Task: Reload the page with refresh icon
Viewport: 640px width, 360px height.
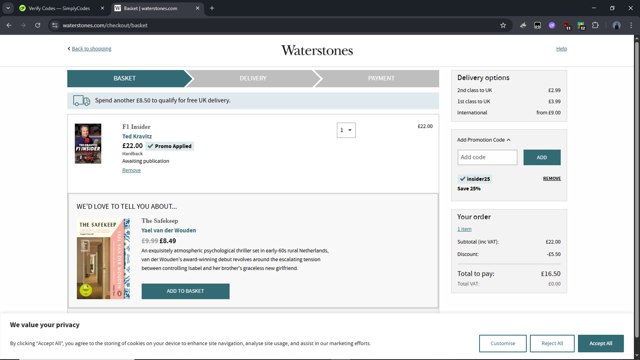Action: [38, 25]
